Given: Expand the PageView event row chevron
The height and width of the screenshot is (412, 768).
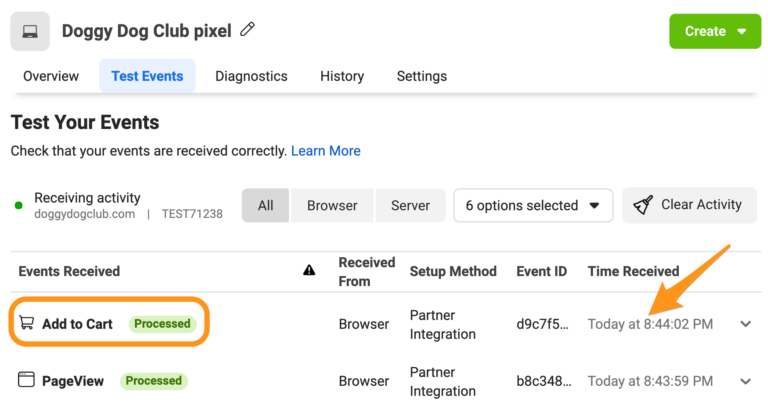Looking at the screenshot, I should coord(745,381).
